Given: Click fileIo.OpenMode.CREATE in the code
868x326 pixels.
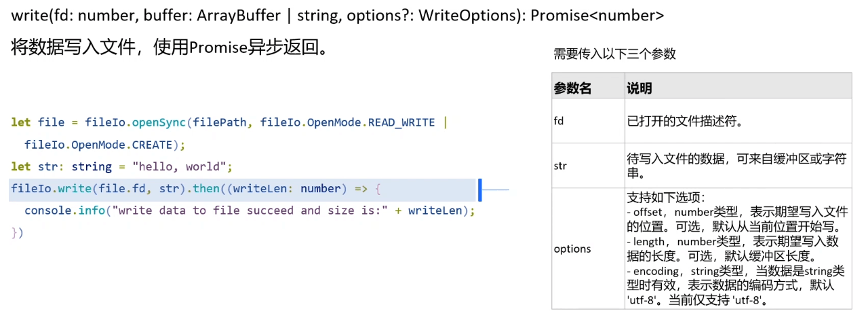Looking at the screenshot, I should coord(98,145).
